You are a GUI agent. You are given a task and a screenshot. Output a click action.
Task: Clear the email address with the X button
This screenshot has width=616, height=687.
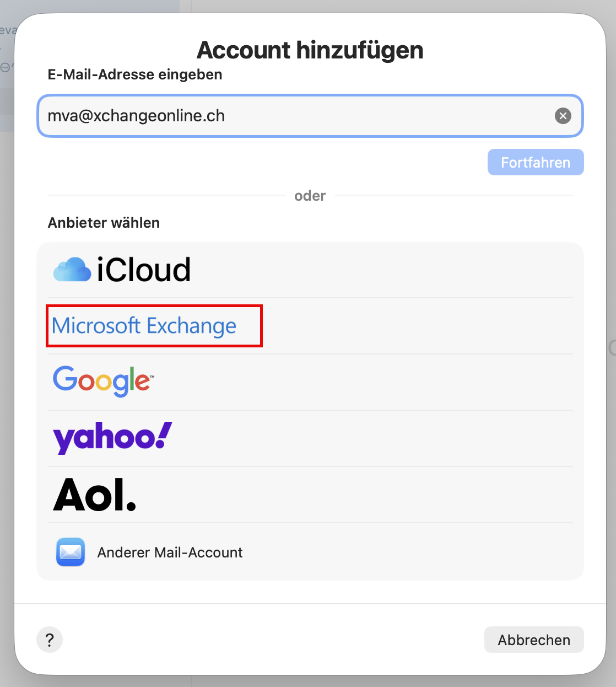(x=563, y=116)
